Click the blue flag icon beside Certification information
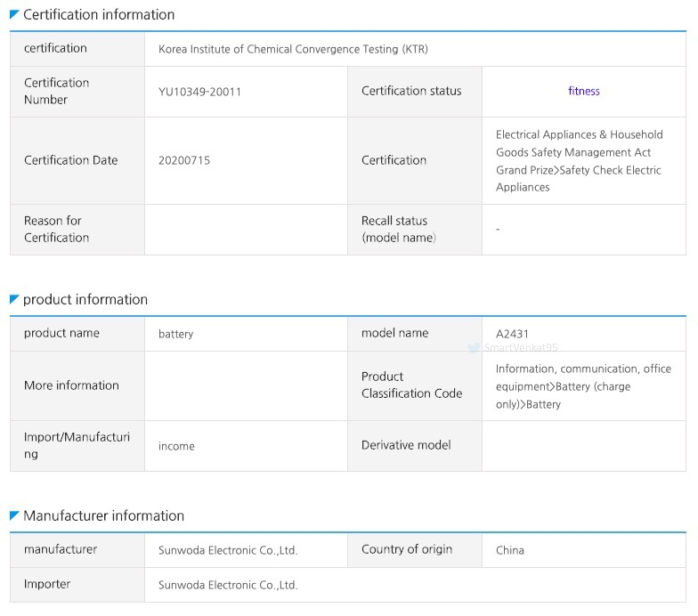The height and width of the screenshot is (616, 698). pos(14,14)
